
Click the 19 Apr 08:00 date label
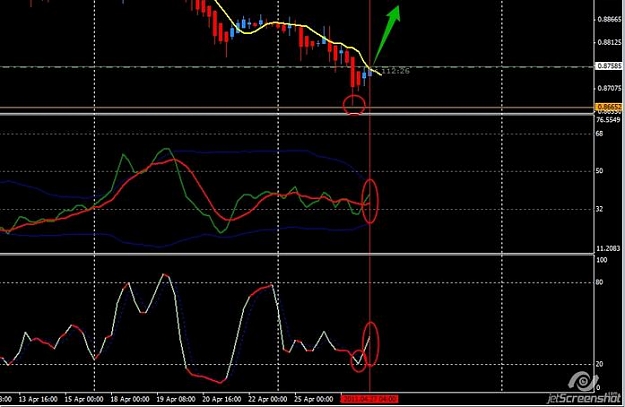click(x=176, y=399)
